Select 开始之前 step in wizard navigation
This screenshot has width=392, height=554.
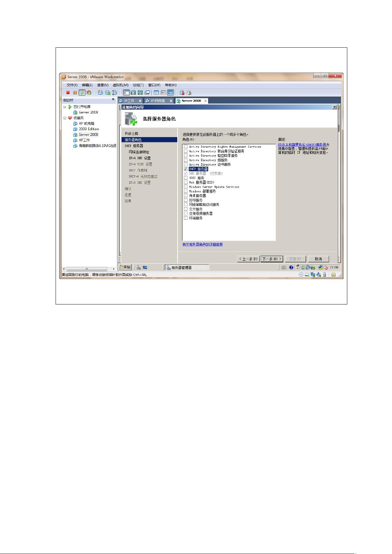tap(132, 133)
